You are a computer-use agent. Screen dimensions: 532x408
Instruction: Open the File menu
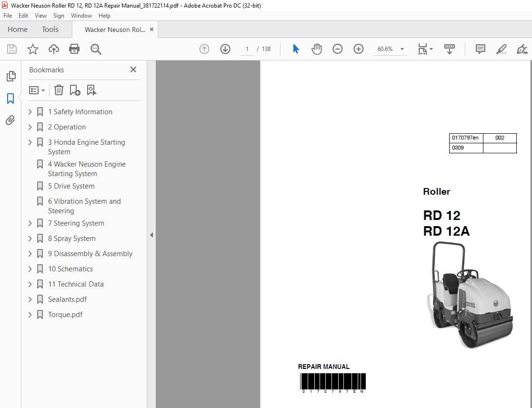[8, 16]
